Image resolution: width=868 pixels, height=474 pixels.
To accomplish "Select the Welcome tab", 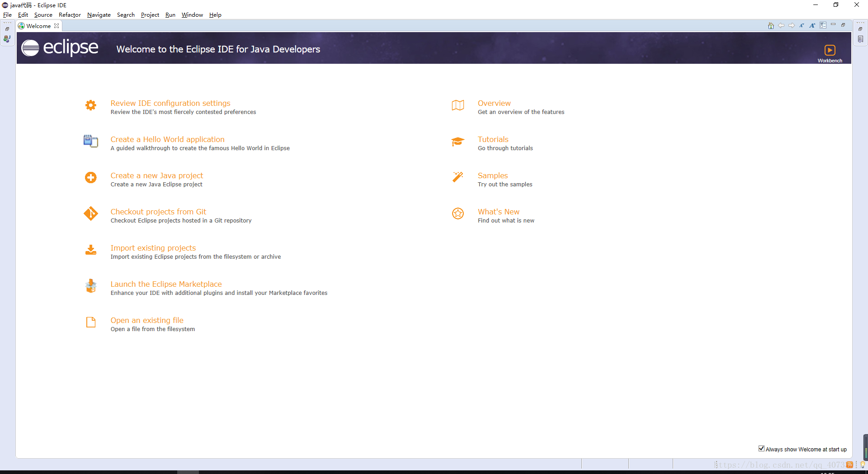I will point(38,26).
